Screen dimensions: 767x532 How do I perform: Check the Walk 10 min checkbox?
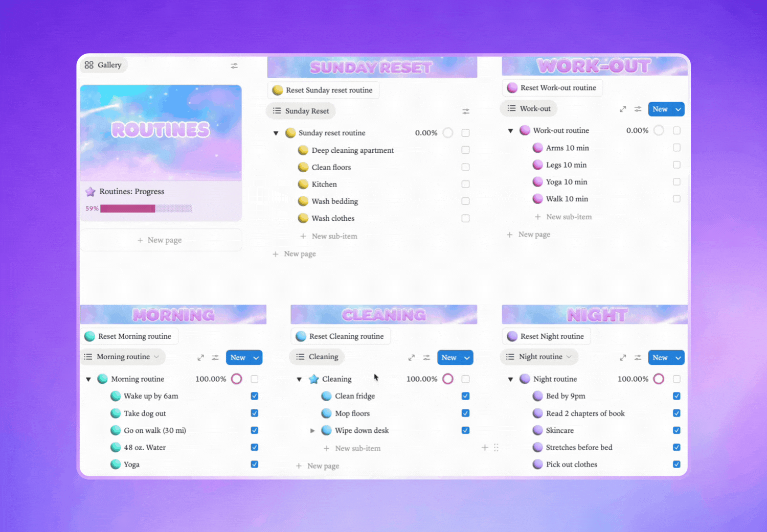[676, 199]
